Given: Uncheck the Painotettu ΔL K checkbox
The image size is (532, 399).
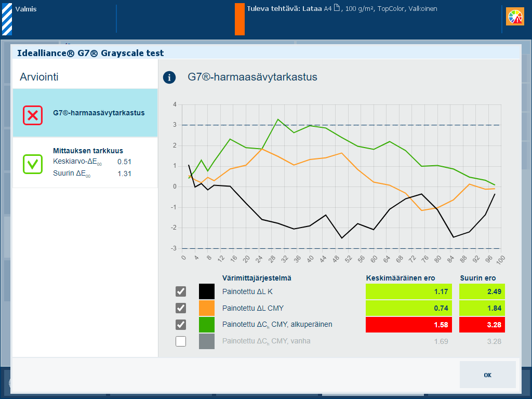Looking at the screenshot, I should click(181, 291).
